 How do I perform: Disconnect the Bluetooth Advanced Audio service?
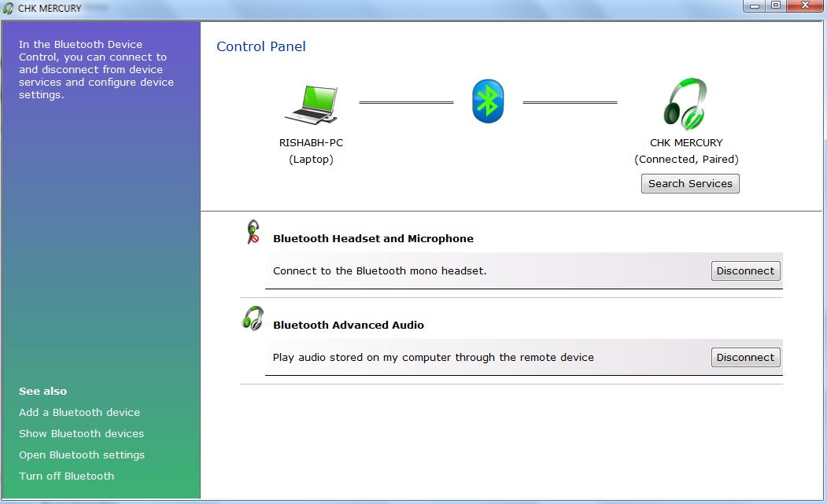tap(745, 358)
